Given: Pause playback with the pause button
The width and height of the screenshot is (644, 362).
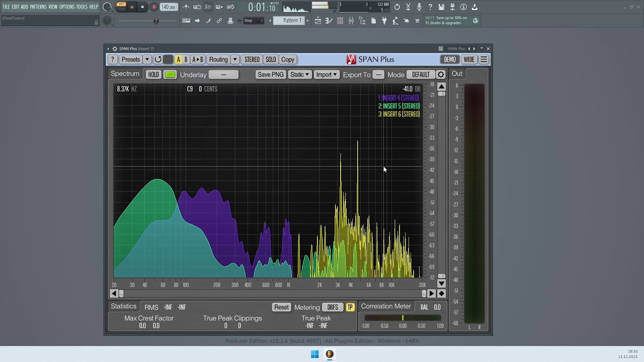Looking at the screenshot, I should tap(132, 7).
